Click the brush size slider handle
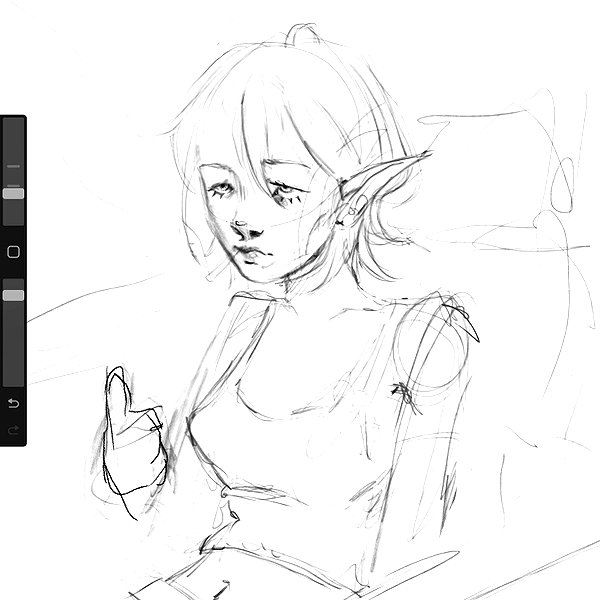 [13, 194]
